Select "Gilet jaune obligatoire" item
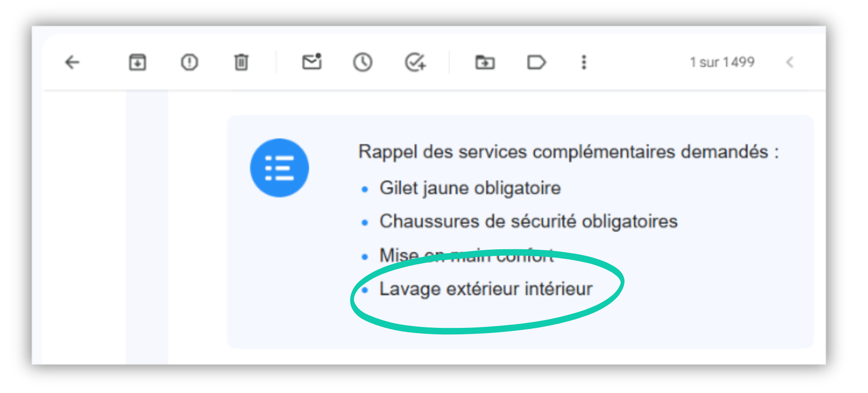The width and height of the screenshot is (868, 393). [470, 188]
